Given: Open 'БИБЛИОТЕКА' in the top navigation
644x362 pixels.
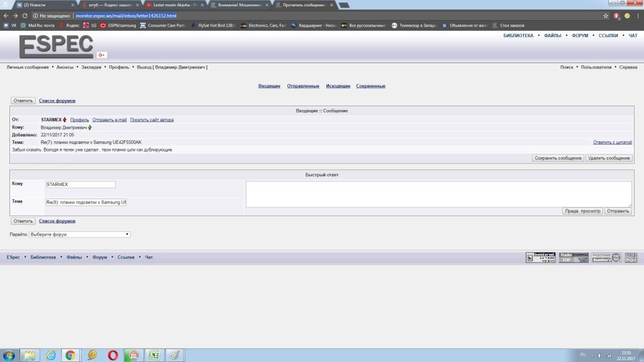Looking at the screenshot, I should [518, 36].
